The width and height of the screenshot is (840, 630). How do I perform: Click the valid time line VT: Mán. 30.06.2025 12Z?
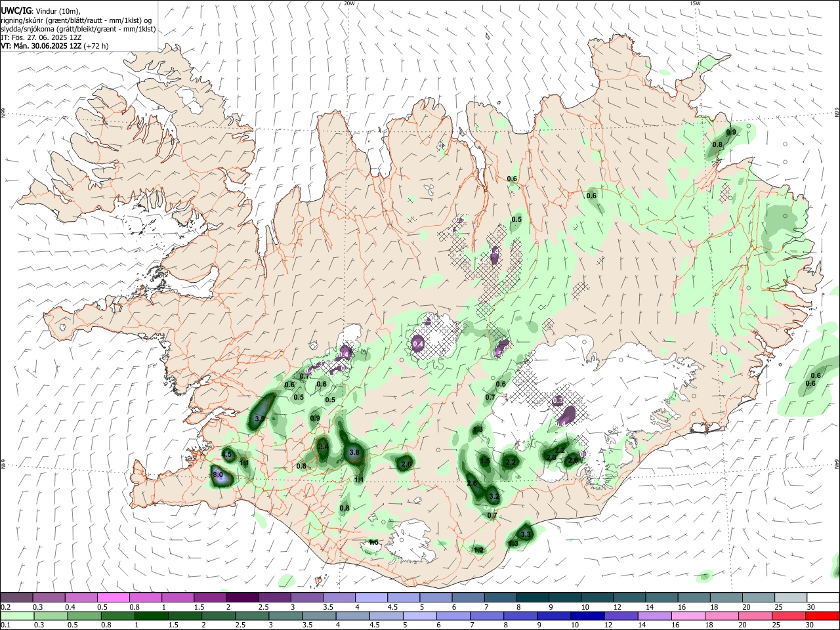pyautogui.click(x=41, y=46)
